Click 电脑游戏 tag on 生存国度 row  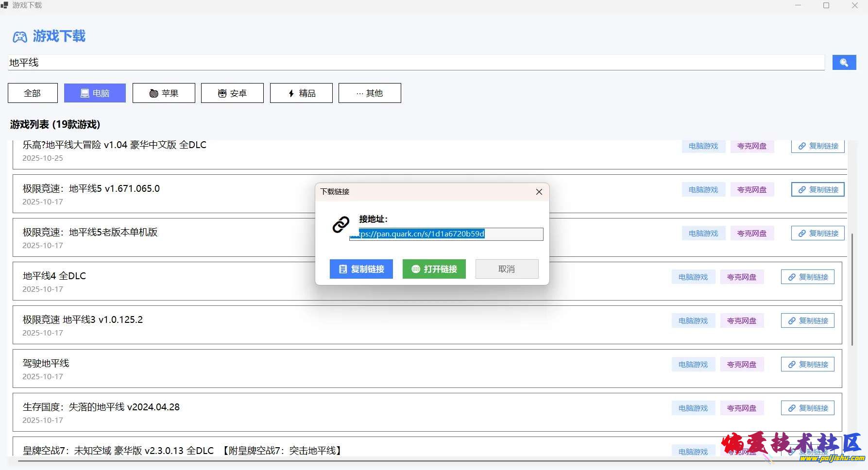(x=693, y=408)
